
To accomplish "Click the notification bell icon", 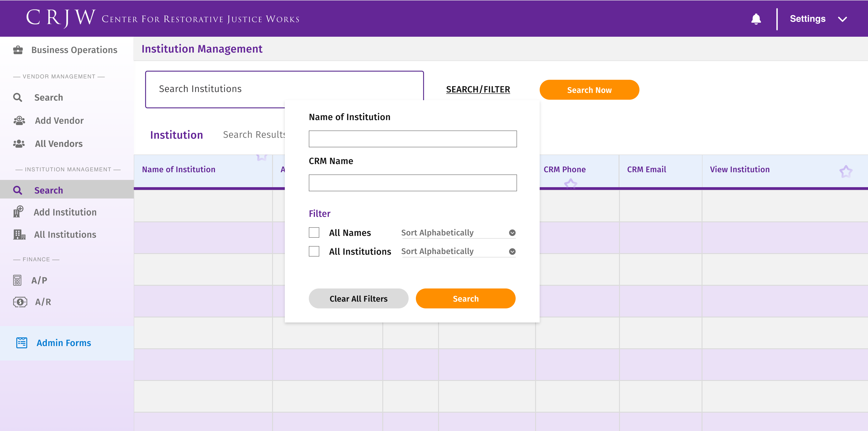I will [756, 19].
